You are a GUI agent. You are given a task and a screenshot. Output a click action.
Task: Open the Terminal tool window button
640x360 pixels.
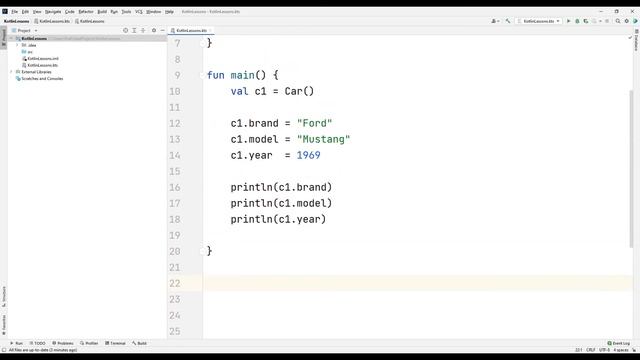(x=115, y=343)
